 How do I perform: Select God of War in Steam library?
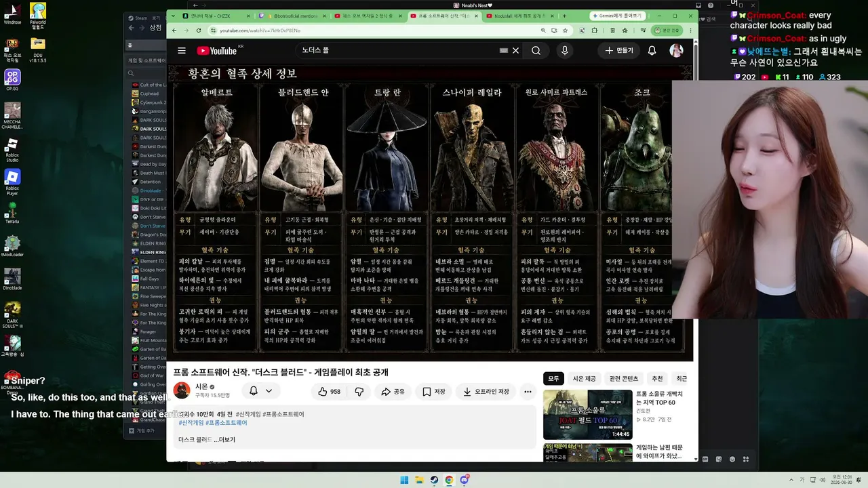(149, 375)
